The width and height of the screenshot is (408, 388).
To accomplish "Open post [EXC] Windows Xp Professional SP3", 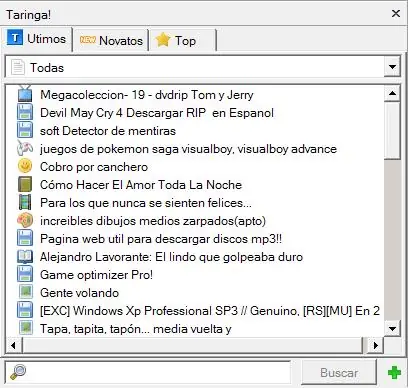I will (210, 311).
